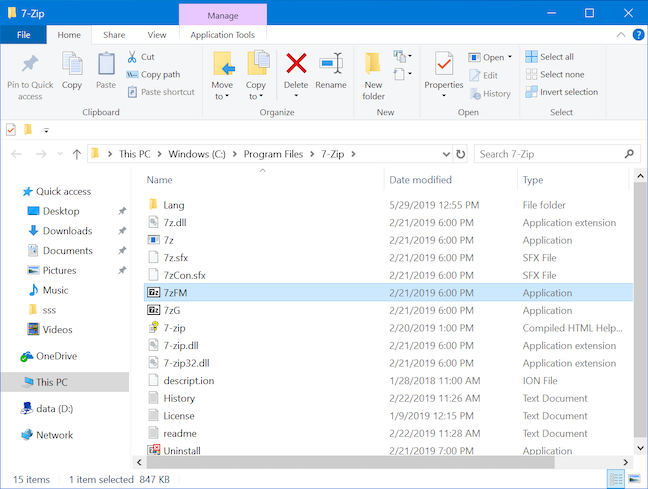The height and width of the screenshot is (489, 648).
Task: Click the Properties checkmark icon
Action: (444, 63)
